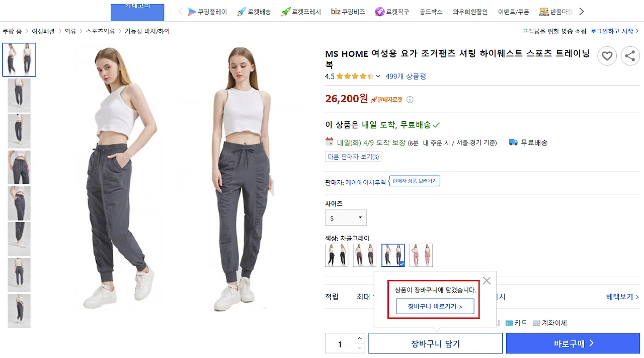This screenshot has width=644, height=358.
Task: Click the info icon next to 판매자로켓
Action: [x=410, y=100]
